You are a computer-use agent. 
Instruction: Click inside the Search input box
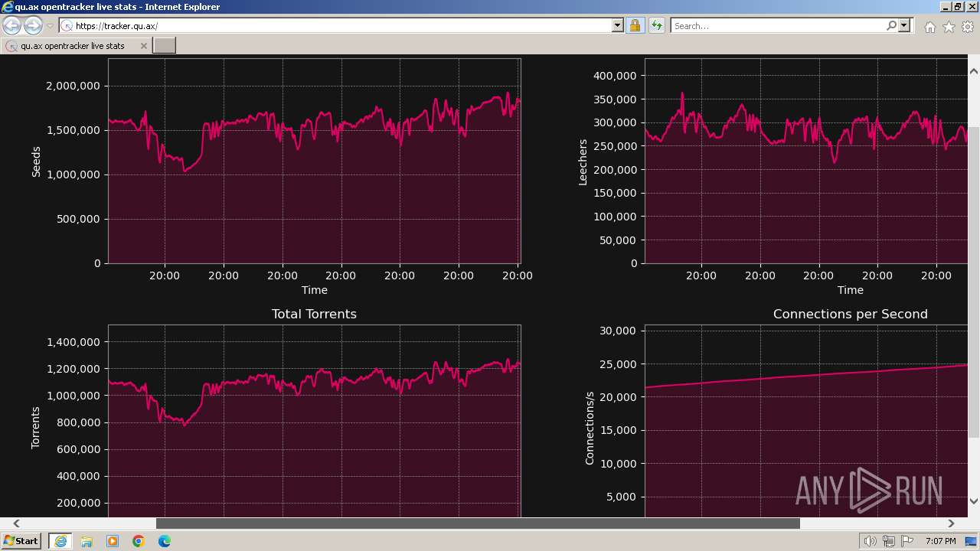pyautogui.click(x=777, y=25)
